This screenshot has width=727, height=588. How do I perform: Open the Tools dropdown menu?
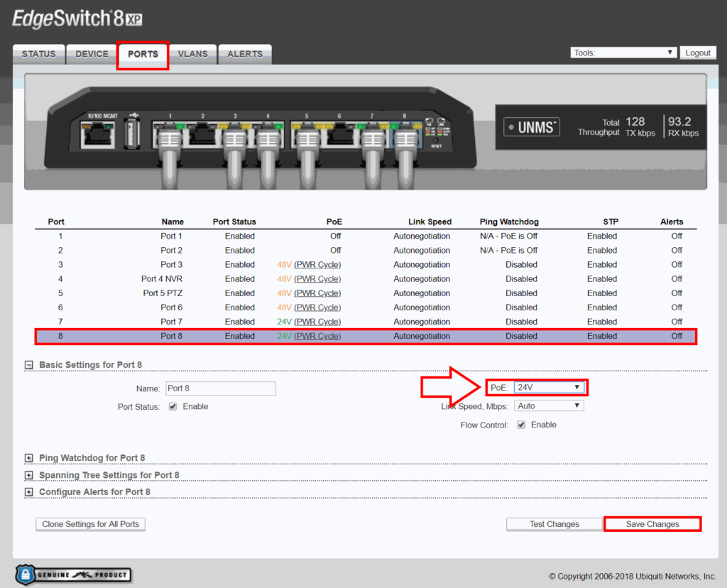[x=623, y=53]
